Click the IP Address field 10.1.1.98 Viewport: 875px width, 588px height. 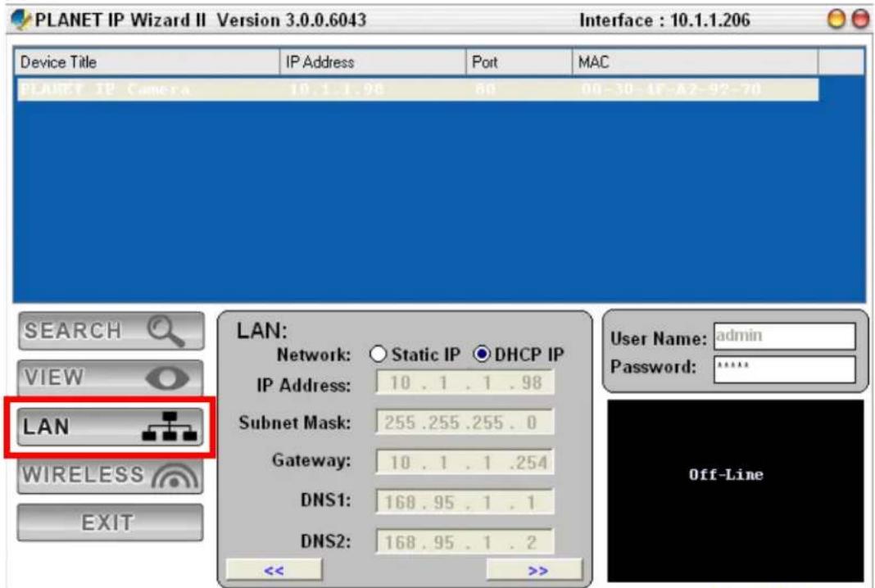tap(465, 382)
